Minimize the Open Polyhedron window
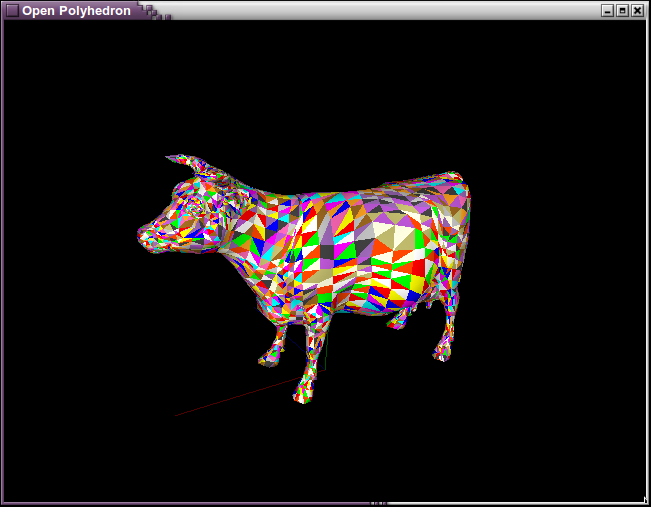The height and width of the screenshot is (507, 651). click(607, 11)
